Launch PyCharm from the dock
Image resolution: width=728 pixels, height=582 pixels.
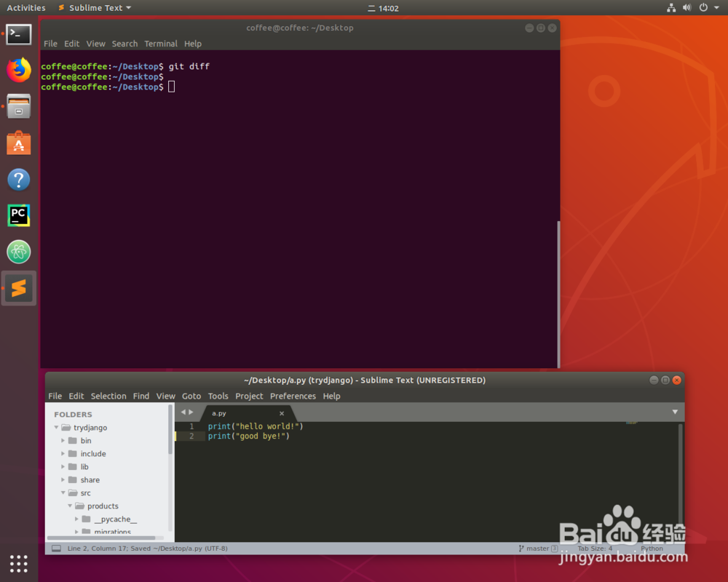[19, 215]
